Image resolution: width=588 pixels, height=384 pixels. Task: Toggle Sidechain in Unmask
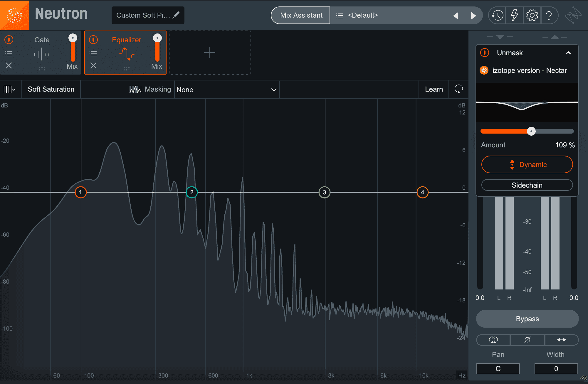tap(527, 185)
